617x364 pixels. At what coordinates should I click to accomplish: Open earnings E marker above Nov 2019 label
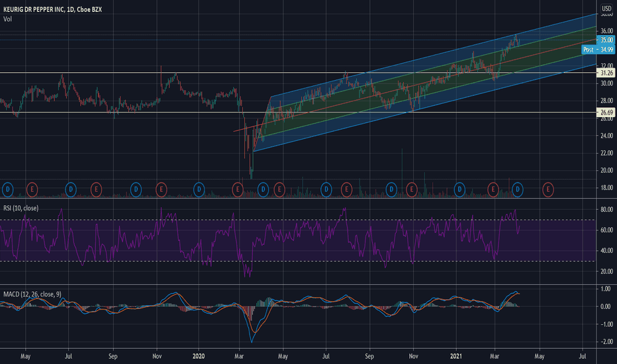(161, 190)
